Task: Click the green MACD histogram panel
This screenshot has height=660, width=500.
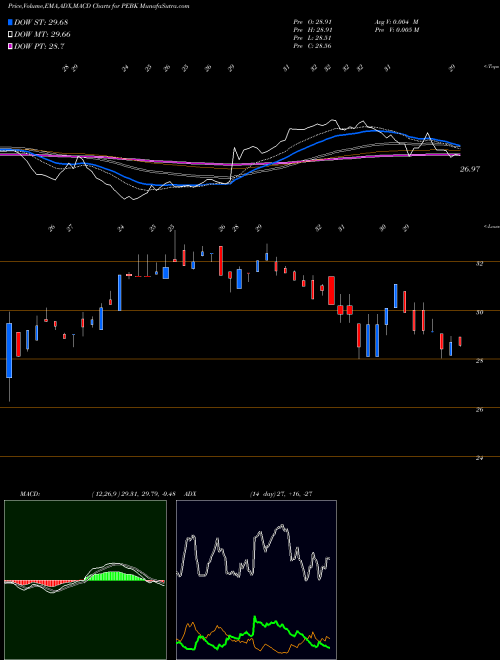Action: click(85, 580)
